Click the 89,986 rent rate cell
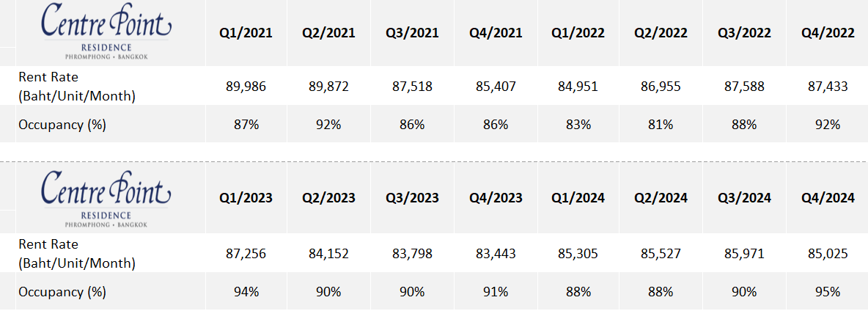868x311 pixels. [246, 87]
